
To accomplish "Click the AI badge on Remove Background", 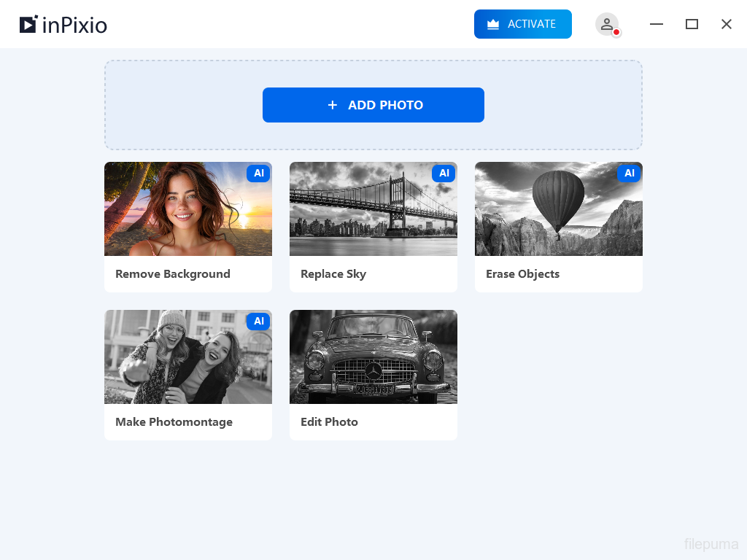I will 258,174.
